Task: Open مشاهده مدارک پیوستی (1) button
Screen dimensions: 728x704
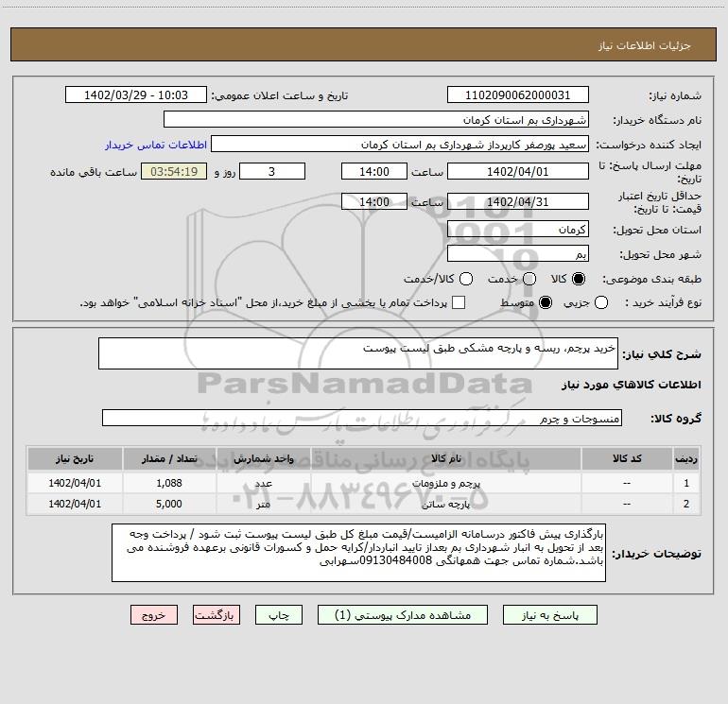Action: 402,615
